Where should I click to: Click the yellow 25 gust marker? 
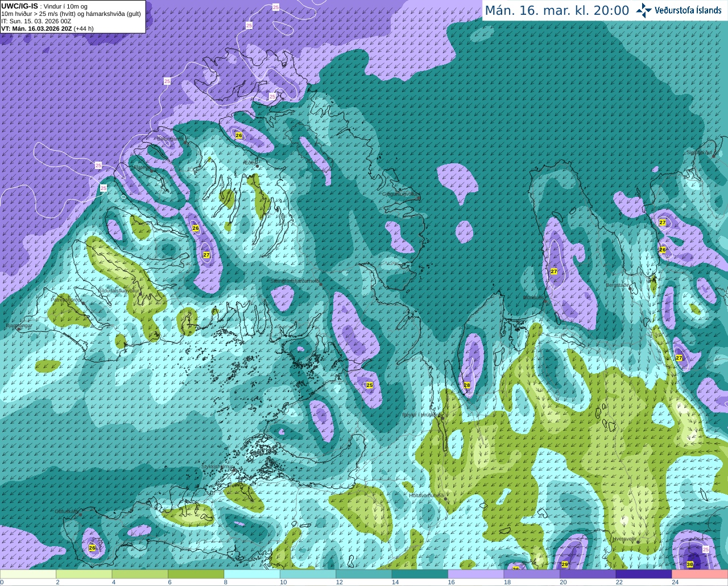pyautogui.click(x=370, y=386)
